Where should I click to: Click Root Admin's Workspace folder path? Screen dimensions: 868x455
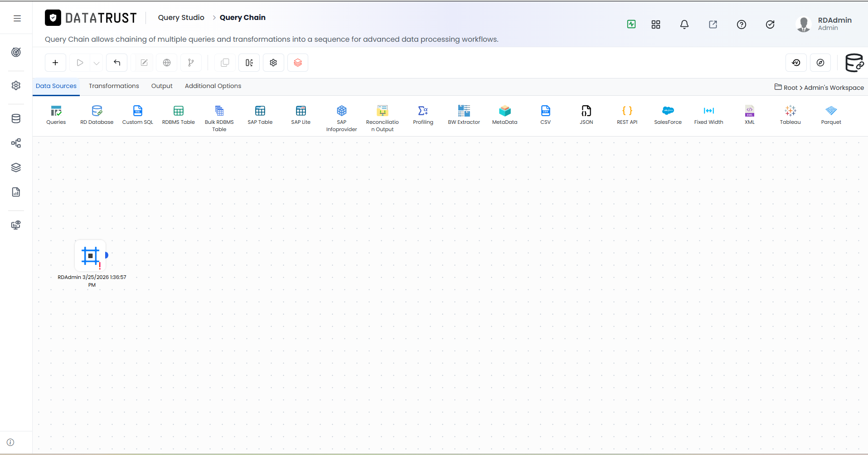click(819, 88)
